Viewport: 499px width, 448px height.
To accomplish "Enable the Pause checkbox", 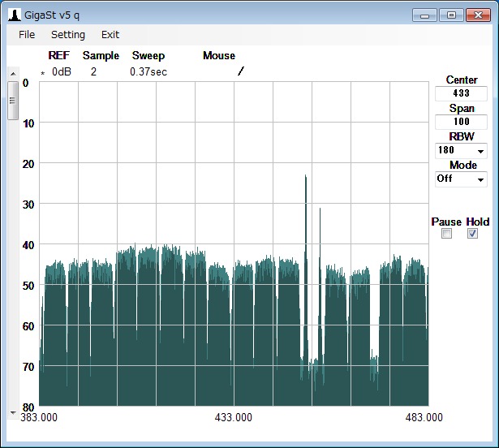I will click(x=446, y=234).
